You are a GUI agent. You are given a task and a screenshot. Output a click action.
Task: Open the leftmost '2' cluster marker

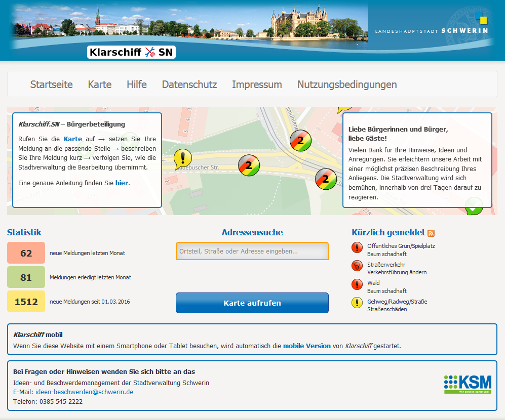tap(249, 165)
